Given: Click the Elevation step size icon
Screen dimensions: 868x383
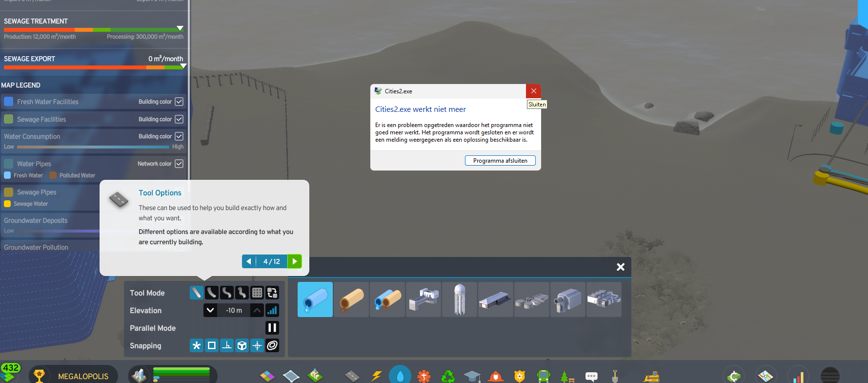Looking at the screenshot, I should click(272, 310).
